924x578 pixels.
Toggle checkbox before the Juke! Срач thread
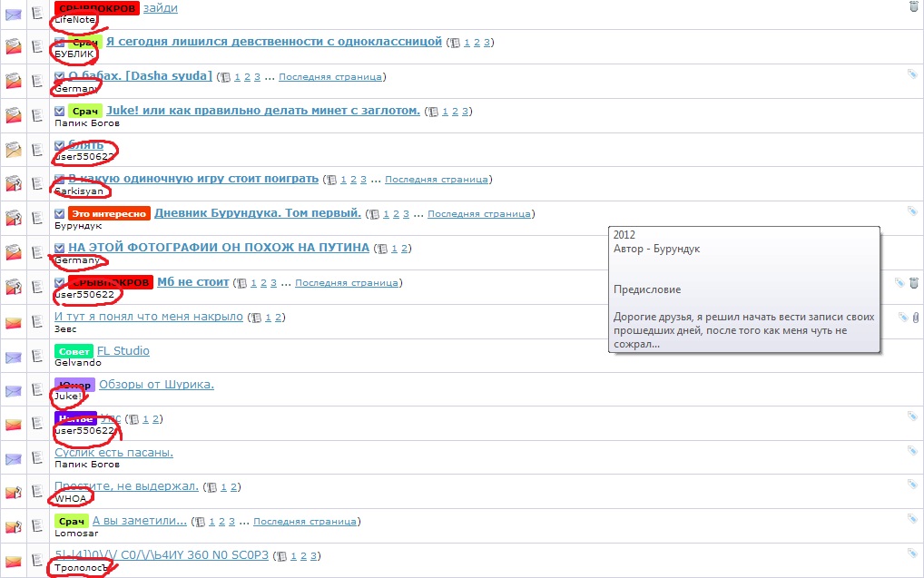(59, 112)
